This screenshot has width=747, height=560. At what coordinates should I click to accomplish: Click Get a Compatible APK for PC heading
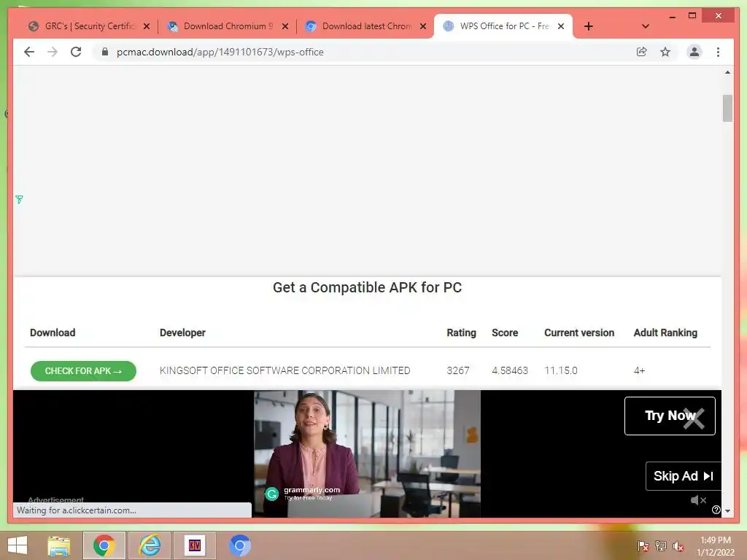click(368, 287)
